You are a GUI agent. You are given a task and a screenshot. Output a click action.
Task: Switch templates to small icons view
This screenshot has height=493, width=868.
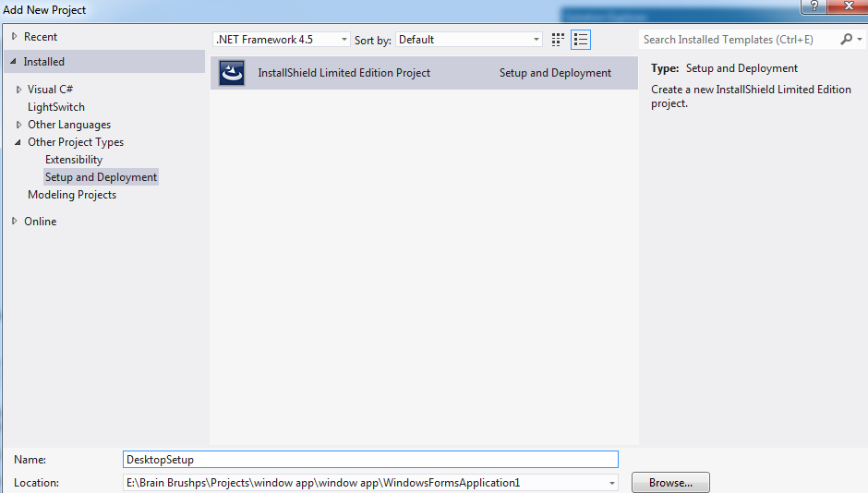pos(558,40)
